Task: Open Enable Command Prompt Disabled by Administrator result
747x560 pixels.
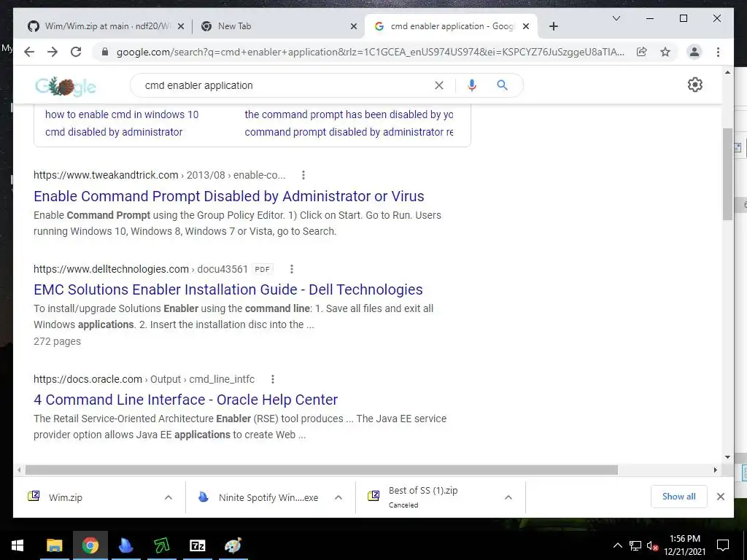Action: pyautogui.click(x=228, y=196)
